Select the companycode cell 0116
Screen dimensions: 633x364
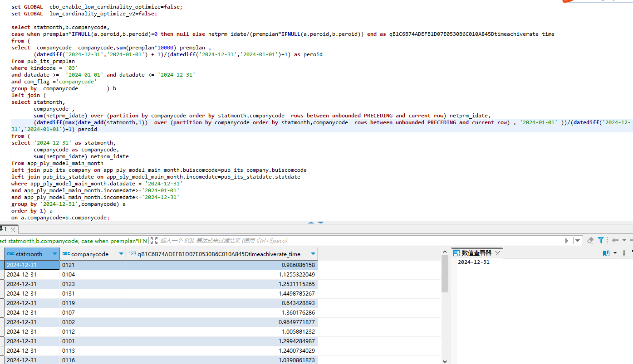click(93, 360)
